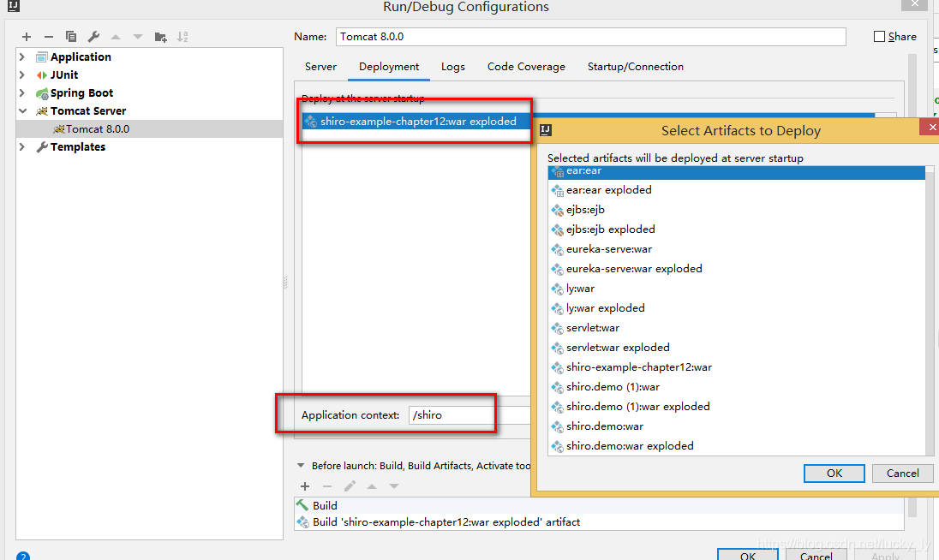Open defaults via wrench toolbar icon
939x560 pixels.
click(93, 37)
